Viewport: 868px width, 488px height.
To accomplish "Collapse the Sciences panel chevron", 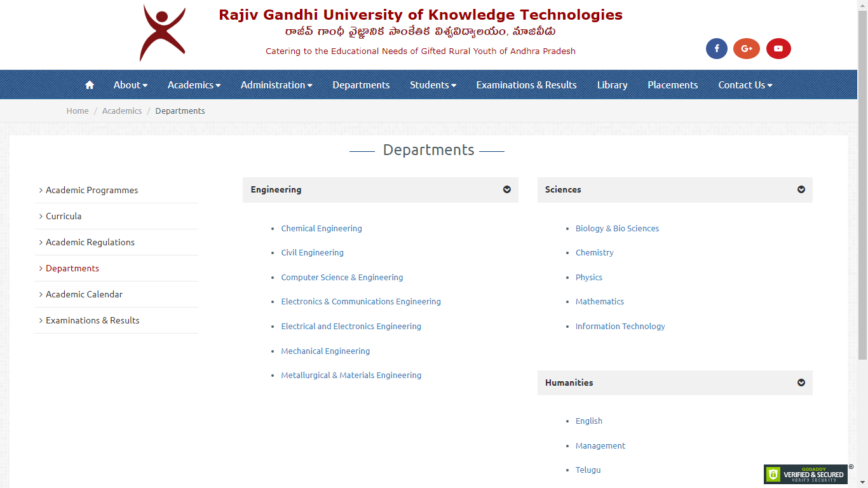I will point(801,189).
